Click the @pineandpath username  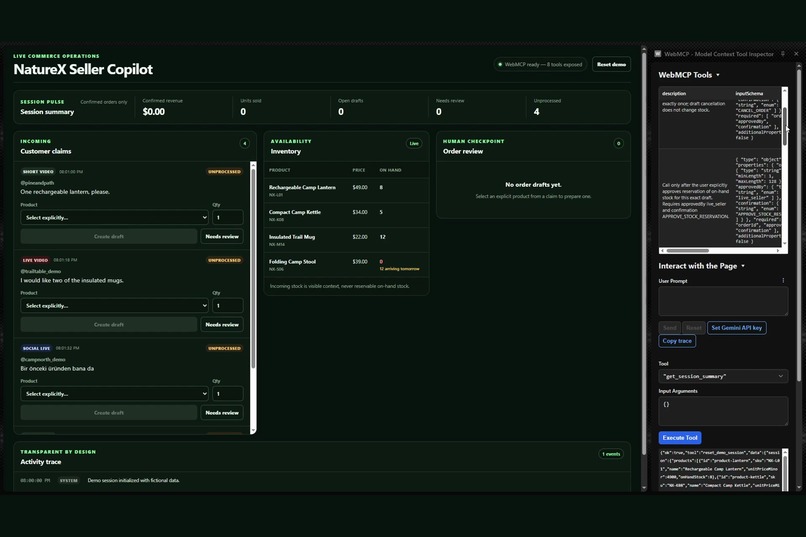point(38,182)
